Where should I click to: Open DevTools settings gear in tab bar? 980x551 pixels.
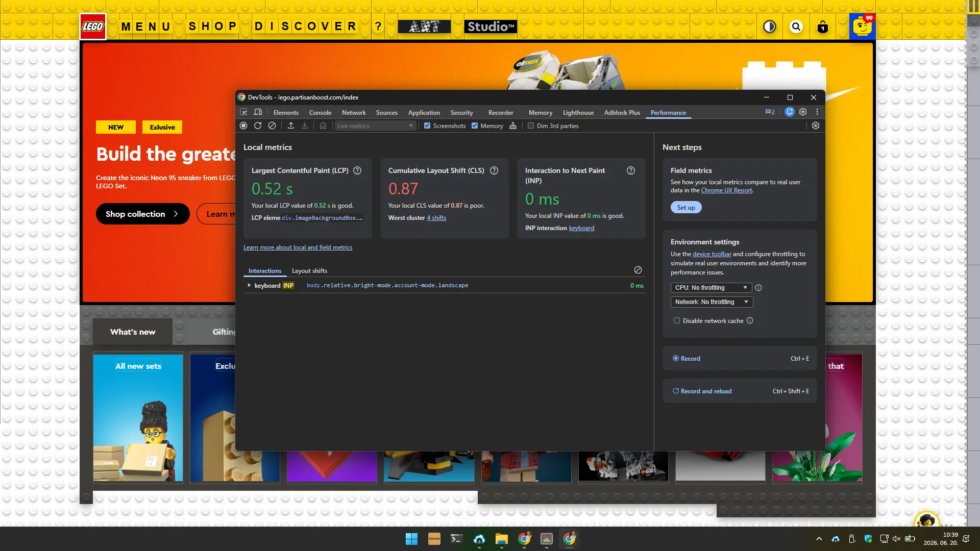click(803, 112)
